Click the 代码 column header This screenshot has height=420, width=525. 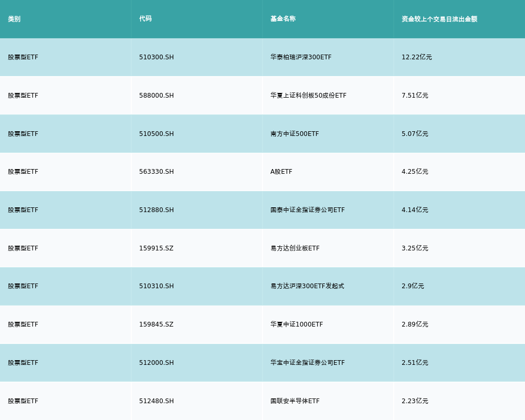point(145,19)
